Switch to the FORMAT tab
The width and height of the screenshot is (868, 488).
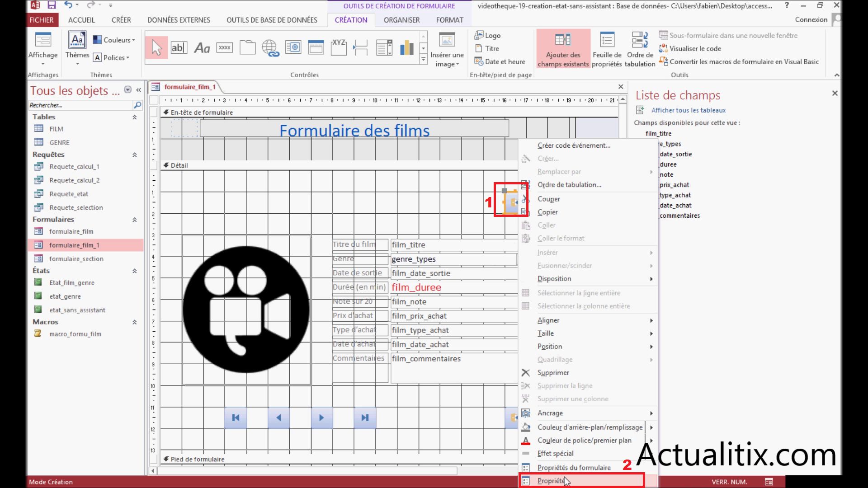[x=450, y=20]
